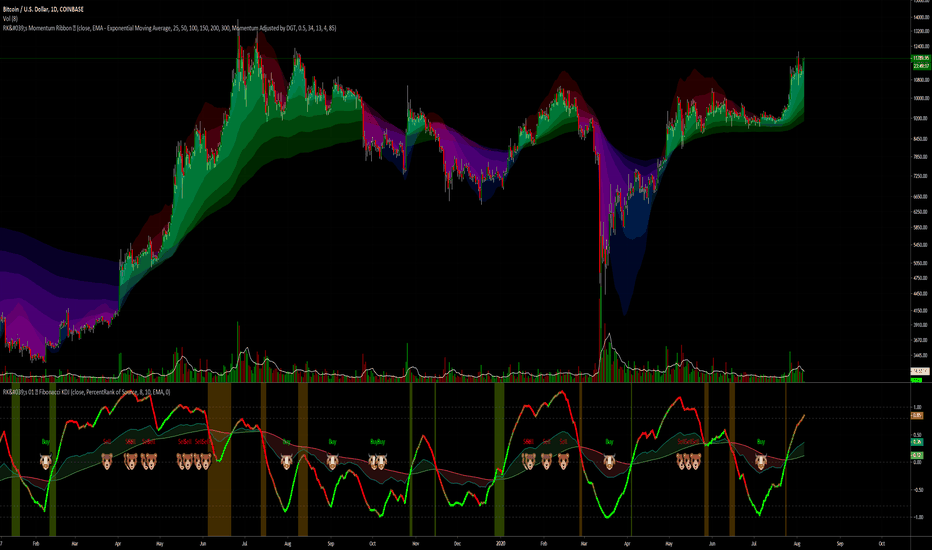
Task: Click the first bear icon under the leftmost Buy label
Action: coord(46,461)
